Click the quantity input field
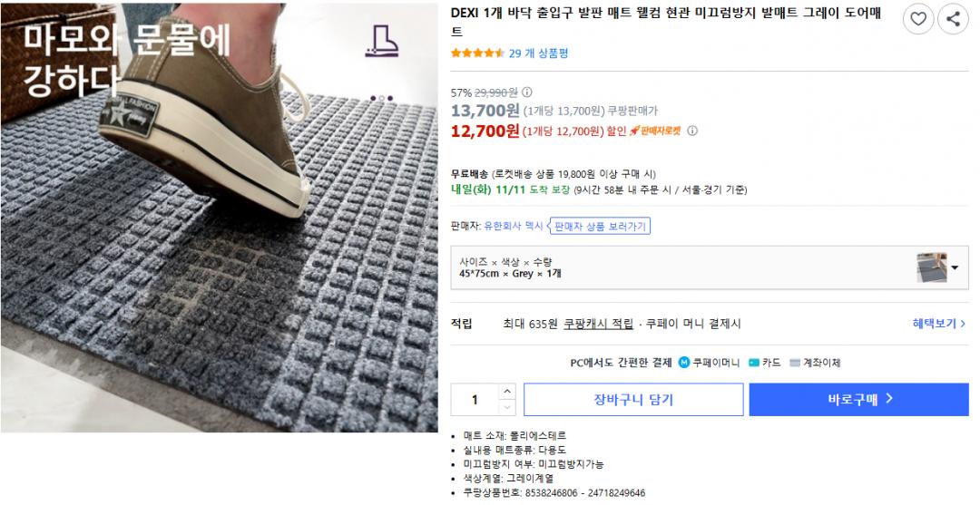 (x=475, y=400)
